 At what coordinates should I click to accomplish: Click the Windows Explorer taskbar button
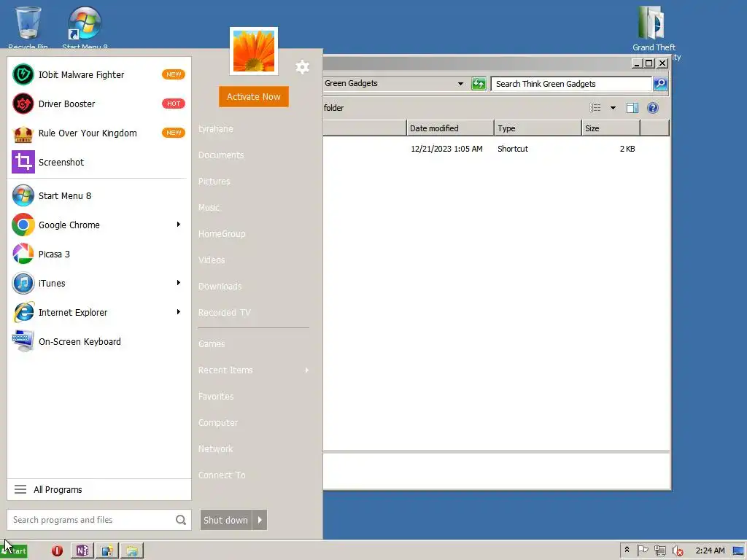[x=132, y=551]
